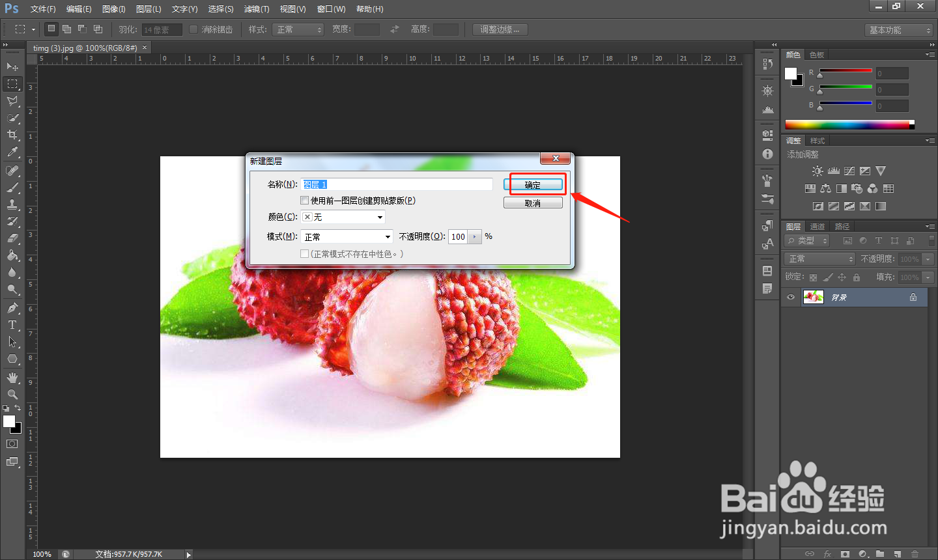The height and width of the screenshot is (560, 938).
Task: Select the Clone Stamp tool
Action: click(x=12, y=204)
